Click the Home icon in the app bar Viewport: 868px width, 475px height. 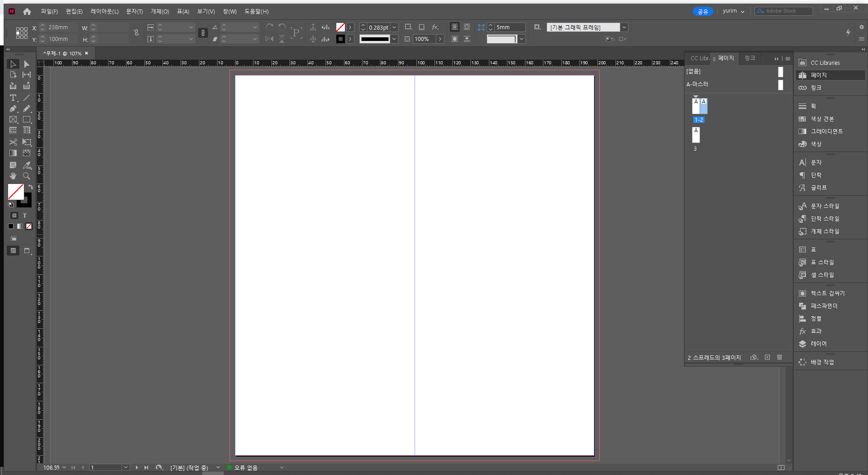click(27, 11)
